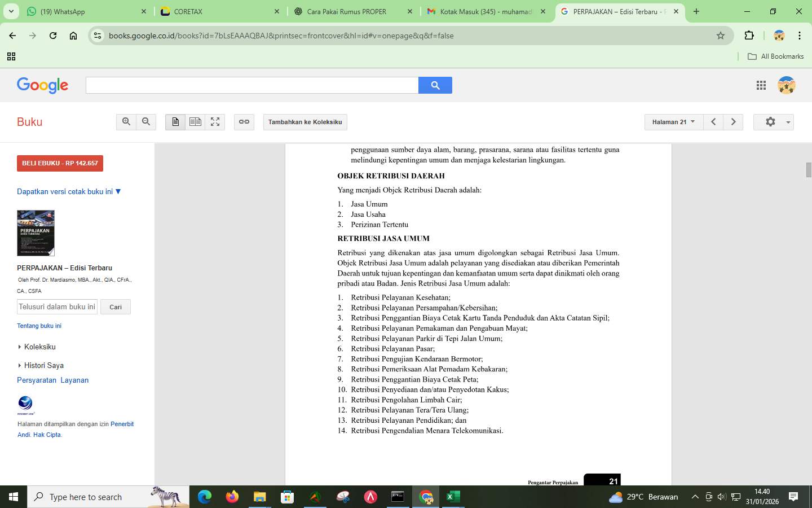Click the BELI EBUKU purchase button
Screen dimensions: 812x508
[x=60, y=163]
